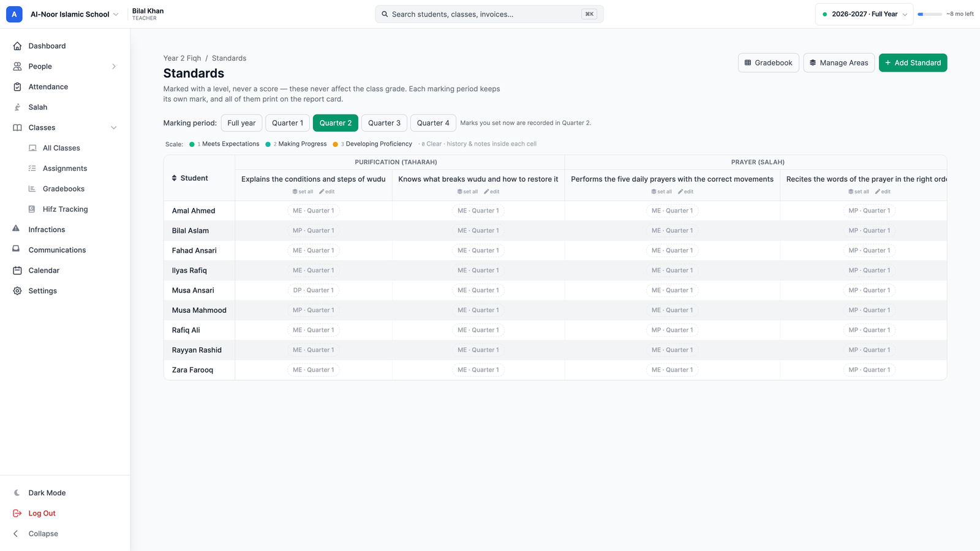This screenshot has width=980, height=551.
Task: Click the school logo A avatar
Action: click(x=14, y=14)
